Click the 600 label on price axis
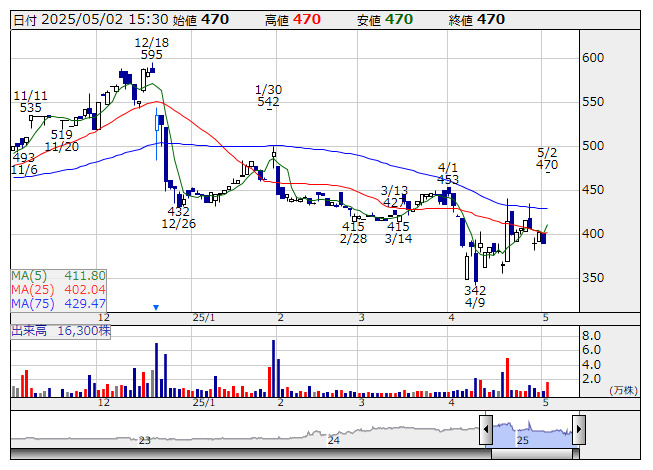653x470 pixels. tap(593, 58)
